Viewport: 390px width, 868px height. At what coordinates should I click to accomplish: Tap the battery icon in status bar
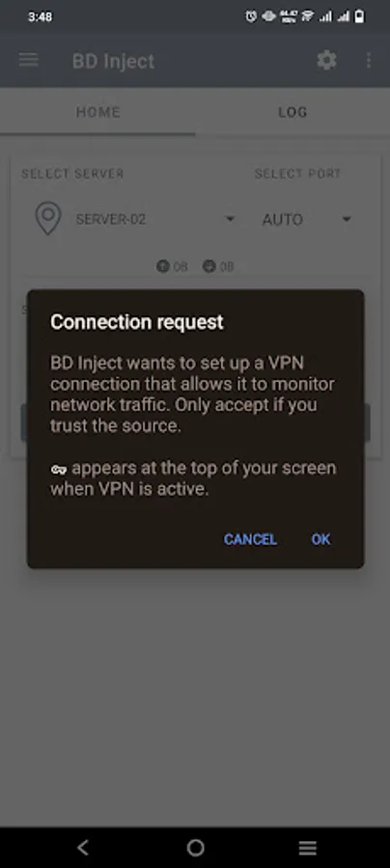pos(359,16)
